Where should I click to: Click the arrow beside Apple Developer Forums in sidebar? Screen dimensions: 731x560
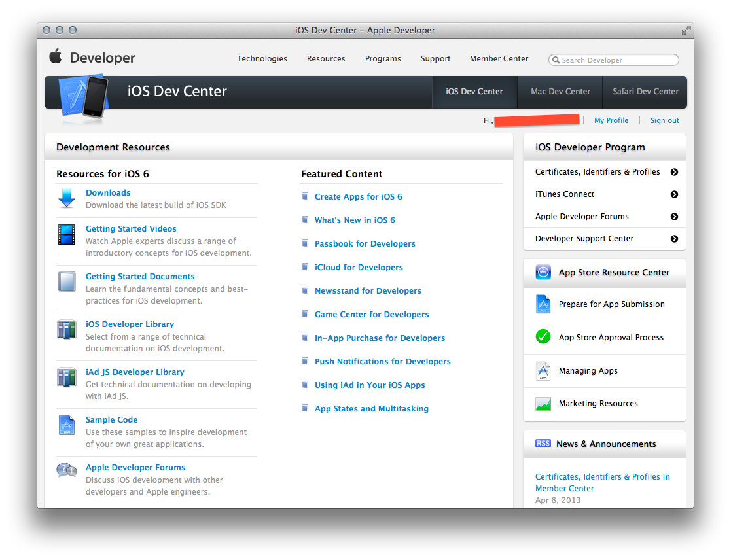pos(674,217)
